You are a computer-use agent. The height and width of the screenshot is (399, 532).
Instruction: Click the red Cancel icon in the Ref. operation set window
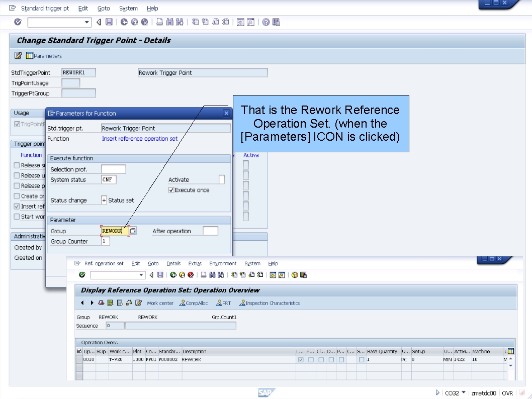click(191, 275)
